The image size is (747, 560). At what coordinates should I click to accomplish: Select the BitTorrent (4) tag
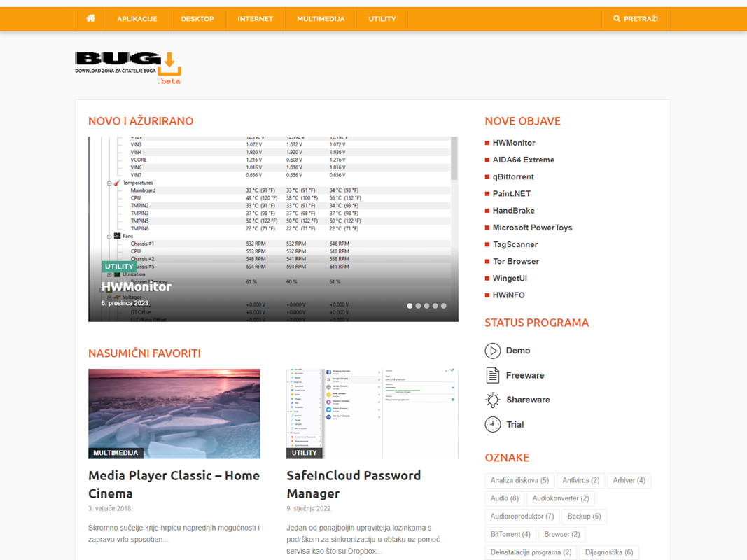(x=510, y=534)
